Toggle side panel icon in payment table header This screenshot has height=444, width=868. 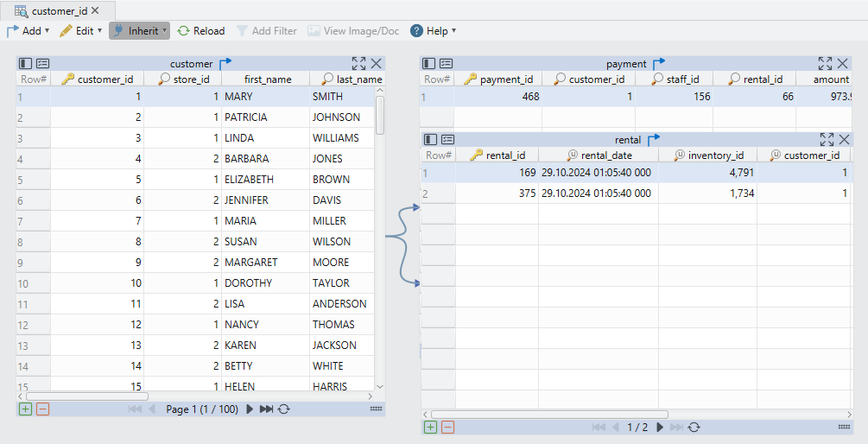[x=429, y=64]
